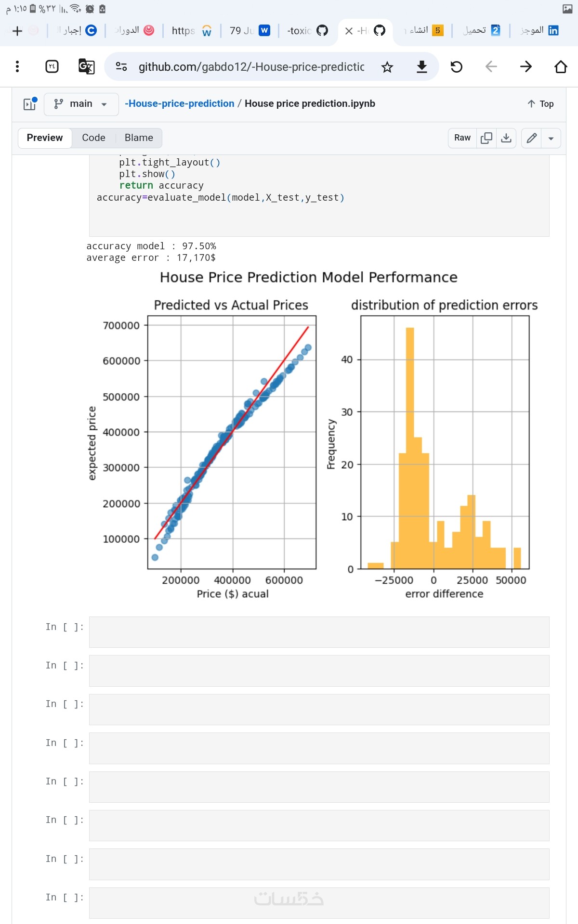Open the -House-price-prediction repository link

180,103
